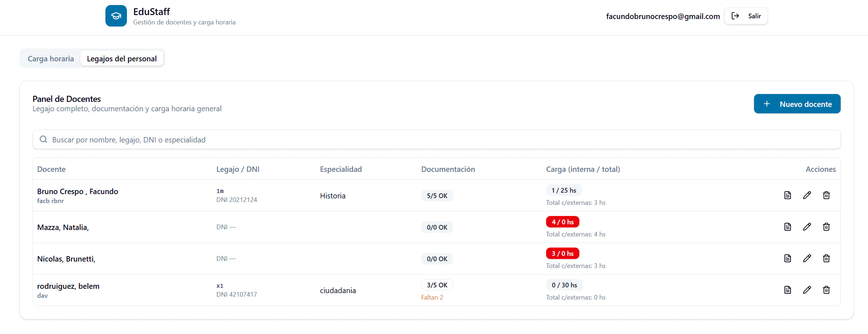Click the Panel de Docentes heading

pos(67,99)
